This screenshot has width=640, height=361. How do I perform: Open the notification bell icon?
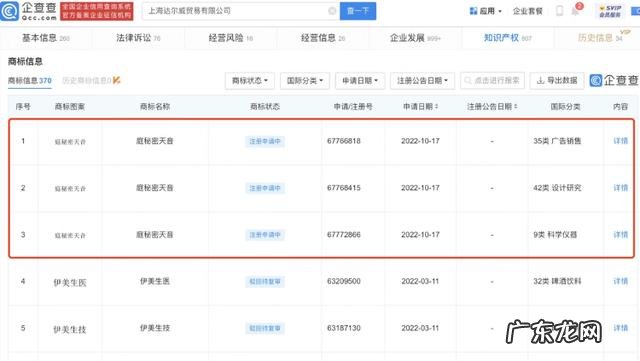pos(576,11)
